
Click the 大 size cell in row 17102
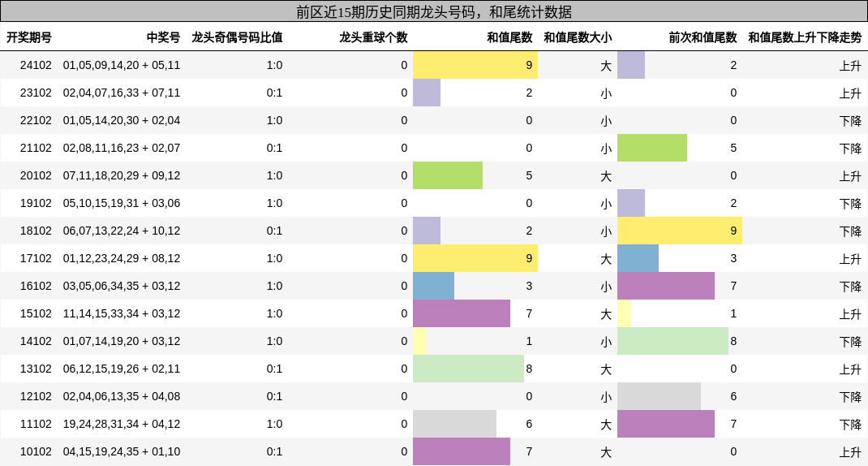click(606, 259)
